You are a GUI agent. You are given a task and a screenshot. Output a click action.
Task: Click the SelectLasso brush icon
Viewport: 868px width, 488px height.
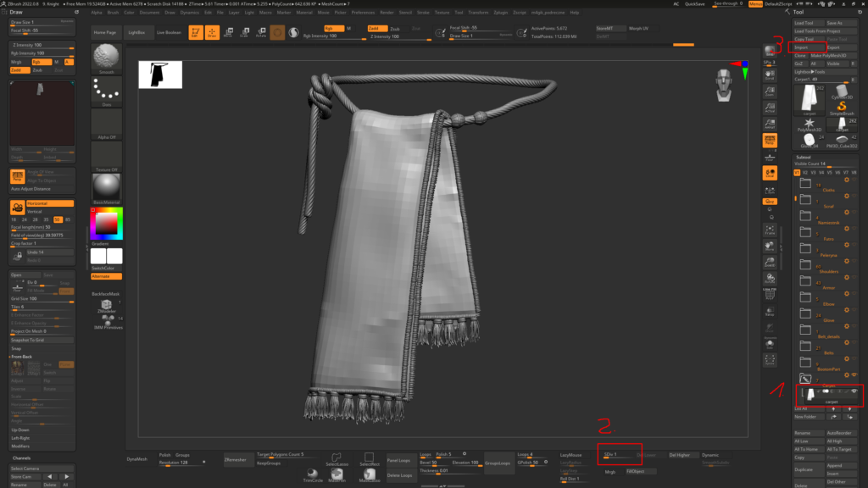click(337, 458)
